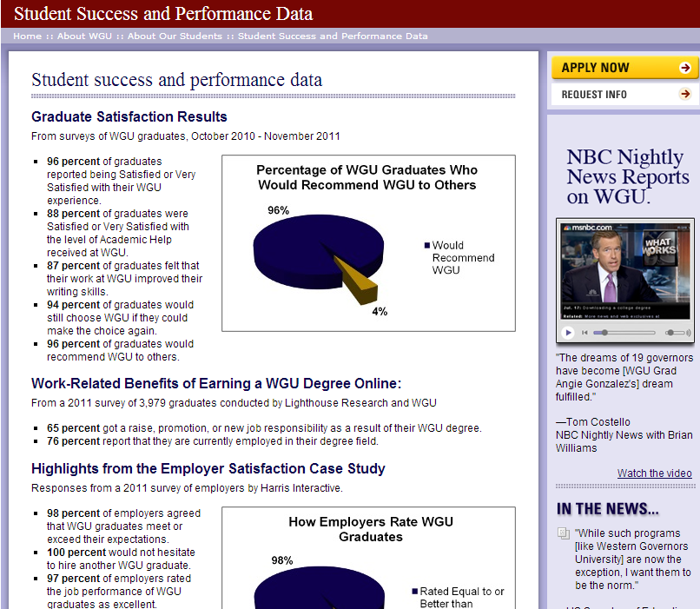Go to About Our Students breadcrumb

pyautogui.click(x=175, y=36)
